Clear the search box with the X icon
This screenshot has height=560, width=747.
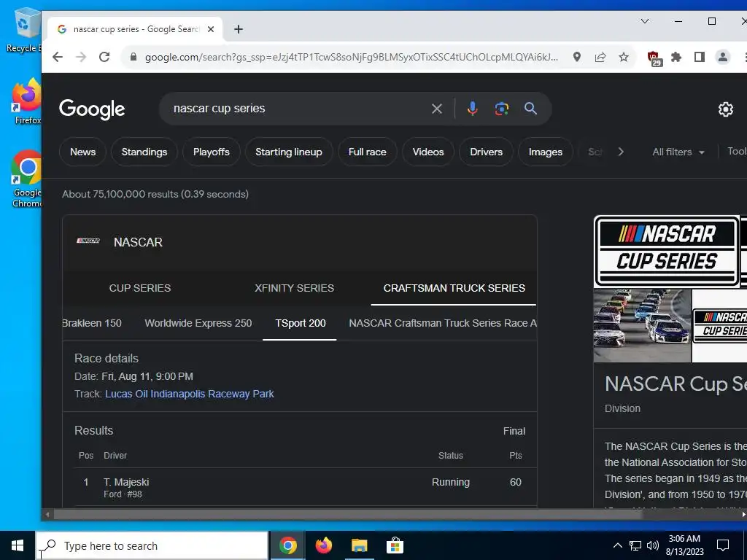coord(437,109)
